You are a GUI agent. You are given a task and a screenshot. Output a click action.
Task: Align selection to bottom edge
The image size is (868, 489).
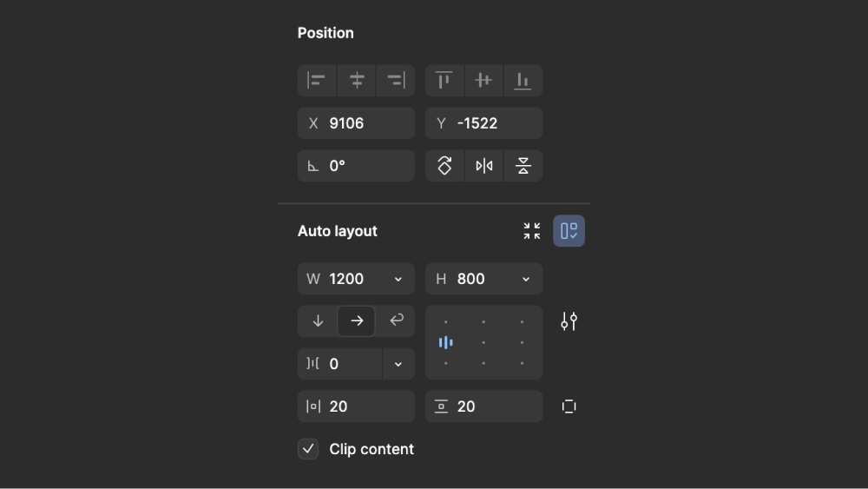point(523,81)
